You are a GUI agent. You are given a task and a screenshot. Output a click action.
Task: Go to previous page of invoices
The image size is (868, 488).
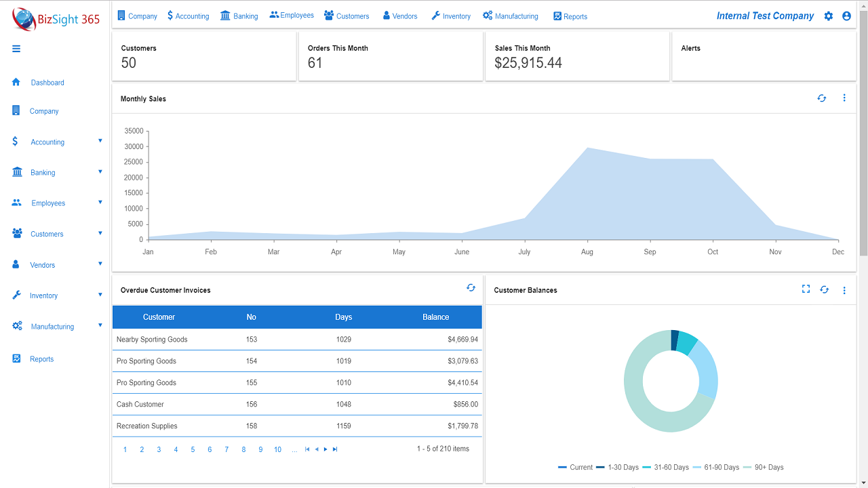[317, 449]
